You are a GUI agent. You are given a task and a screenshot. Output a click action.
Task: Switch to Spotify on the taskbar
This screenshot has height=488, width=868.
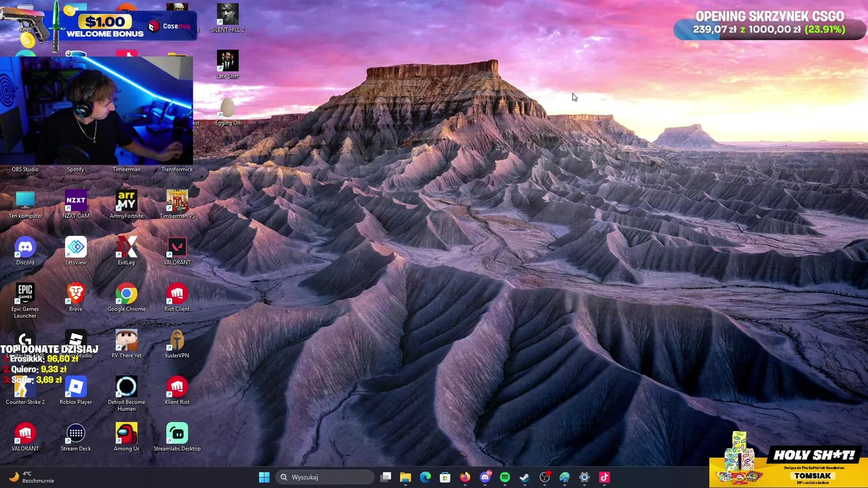(x=505, y=477)
